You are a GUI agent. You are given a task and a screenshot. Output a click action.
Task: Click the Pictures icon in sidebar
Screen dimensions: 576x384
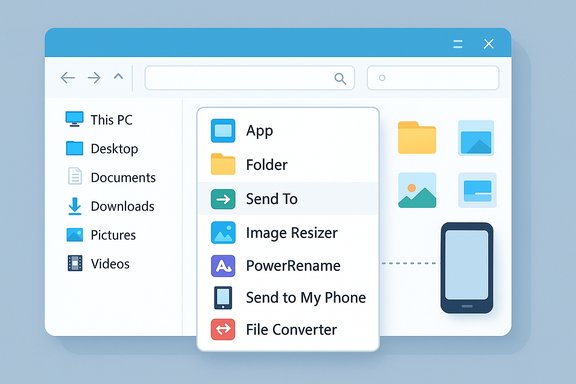click(x=75, y=235)
